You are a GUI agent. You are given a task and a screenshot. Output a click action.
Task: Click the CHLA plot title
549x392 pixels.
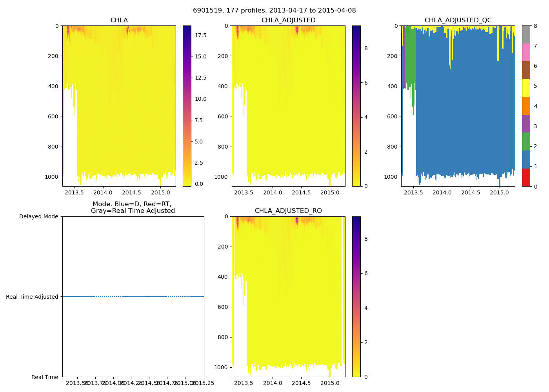click(x=119, y=20)
